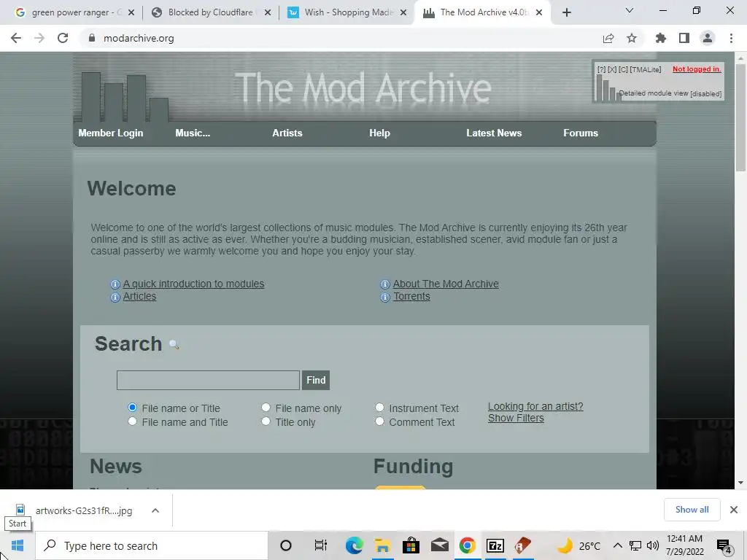Screen dimensions: 747x560
Task: Open Artists navigation item
Action: coord(287,133)
